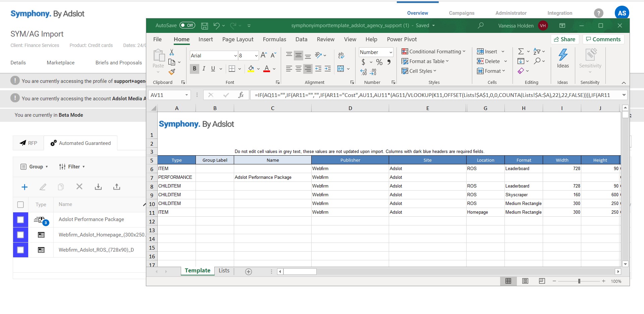Decrease font size with smaller A icon

pyautogui.click(x=273, y=55)
